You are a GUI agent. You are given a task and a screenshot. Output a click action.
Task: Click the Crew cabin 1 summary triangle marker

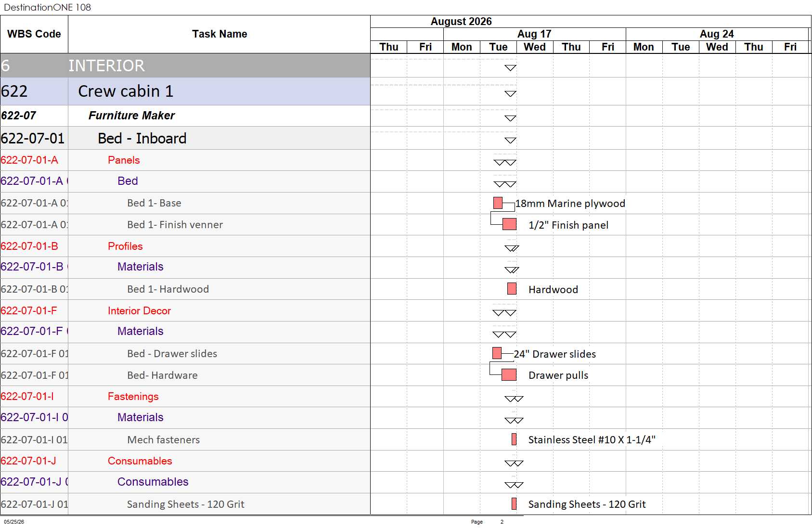510,94
